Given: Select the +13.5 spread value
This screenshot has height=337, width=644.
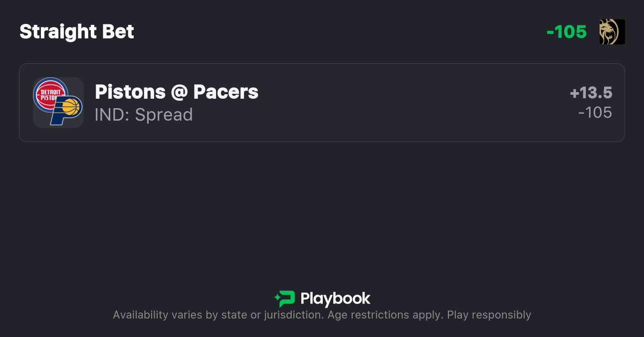Looking at the screenshot, I should (x=591, y=93).
